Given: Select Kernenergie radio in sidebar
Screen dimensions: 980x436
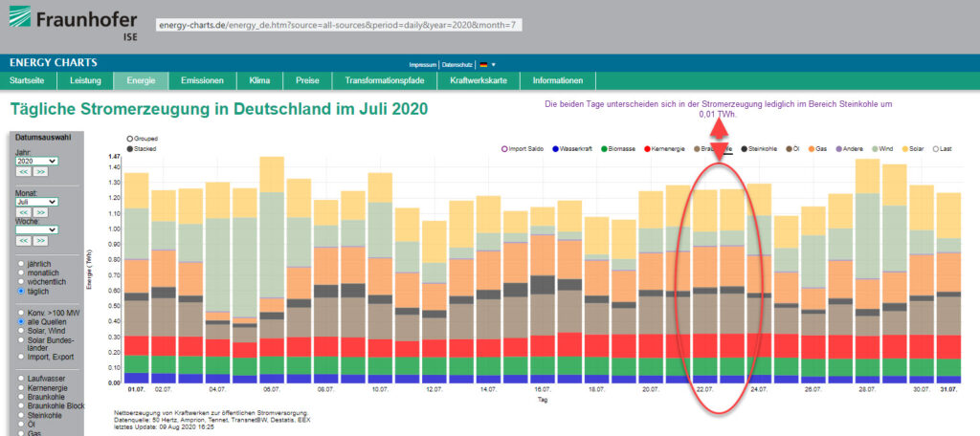Looking at the screenshot, I should coord(21,388).
